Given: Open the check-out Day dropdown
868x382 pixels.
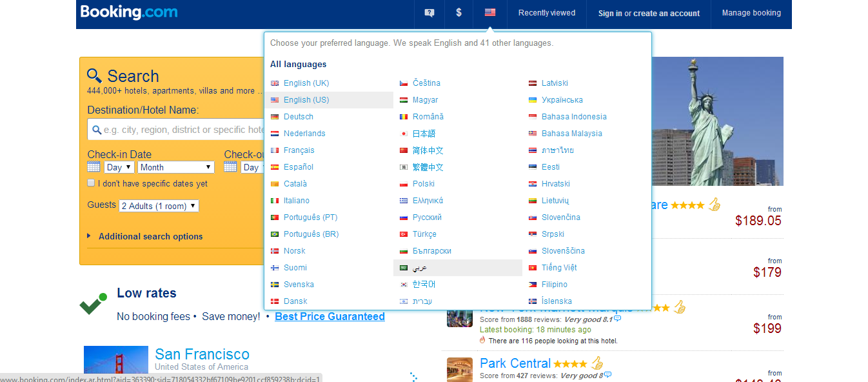Looking at the screenshot, I should click(x=251, y=167).
